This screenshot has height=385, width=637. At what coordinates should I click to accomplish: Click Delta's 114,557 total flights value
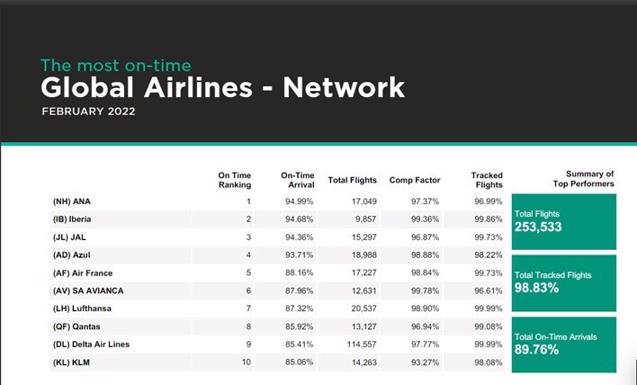pyautogui.click(x=362, y=344)
